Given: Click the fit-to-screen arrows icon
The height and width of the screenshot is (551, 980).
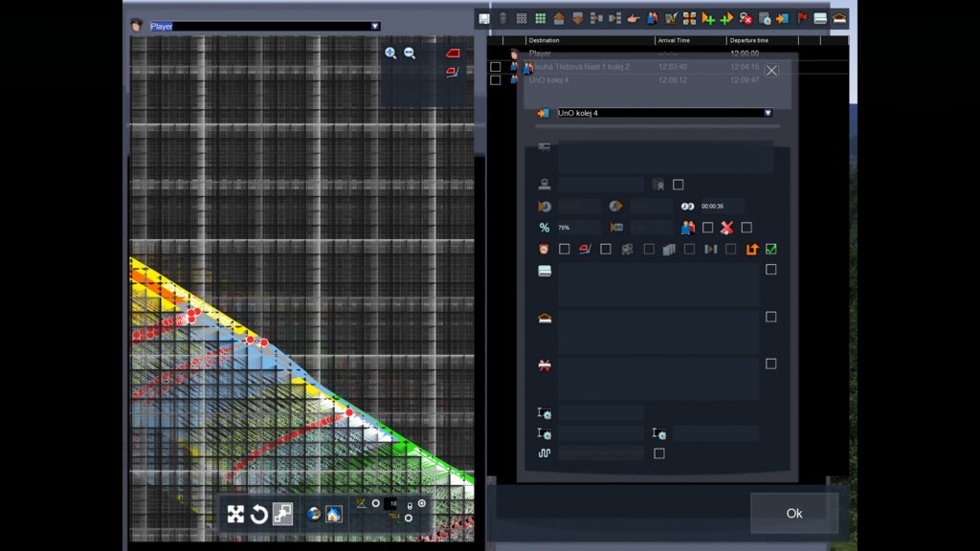Looking at the screenshot, I should click(235, 514).
